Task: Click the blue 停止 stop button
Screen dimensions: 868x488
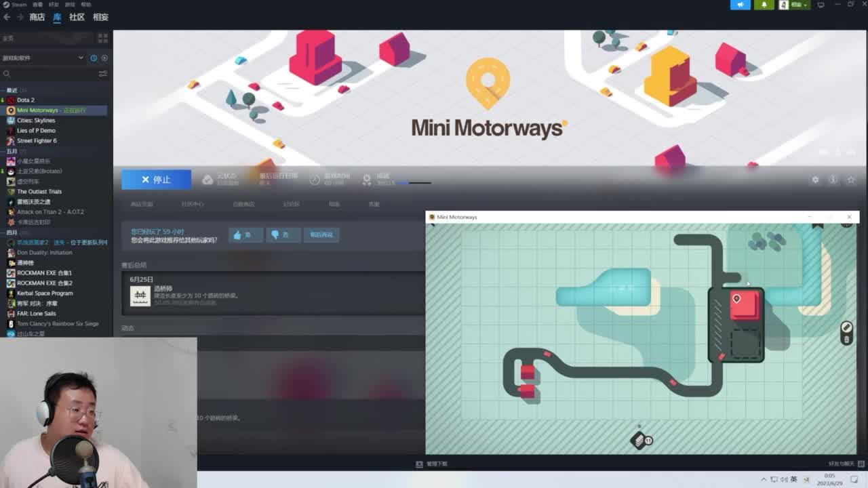Action: [156, 180]
